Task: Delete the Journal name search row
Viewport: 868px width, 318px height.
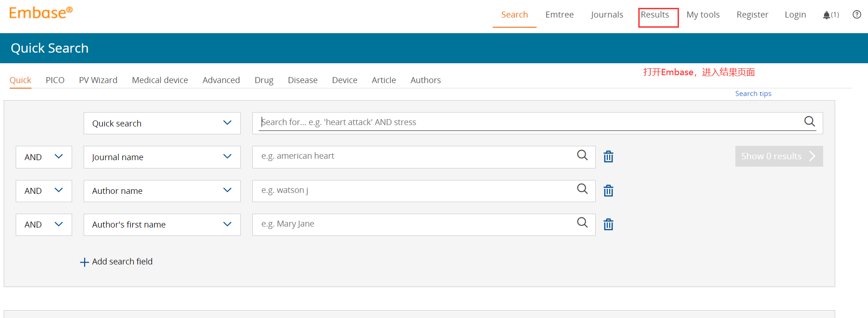Action: coord(608,157)
